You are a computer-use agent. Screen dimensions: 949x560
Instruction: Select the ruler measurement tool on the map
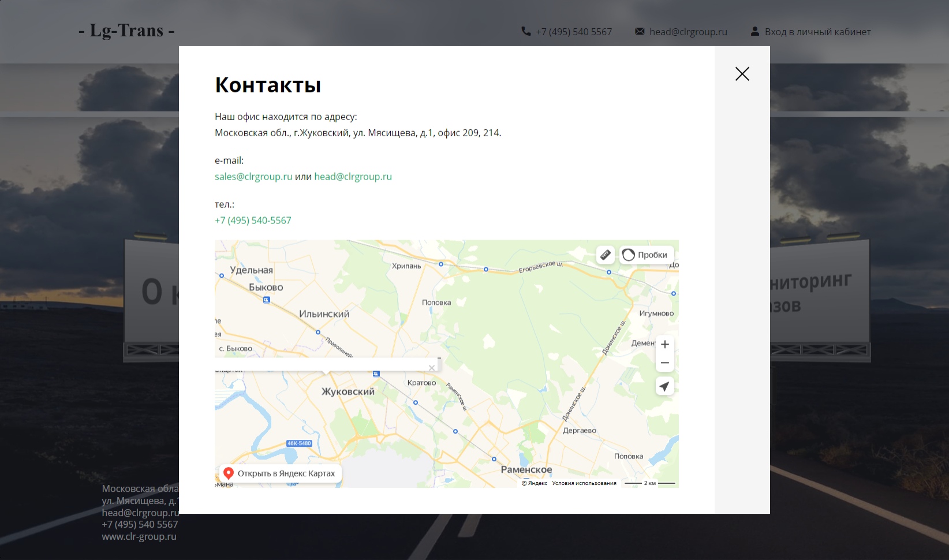pos(605,254)
